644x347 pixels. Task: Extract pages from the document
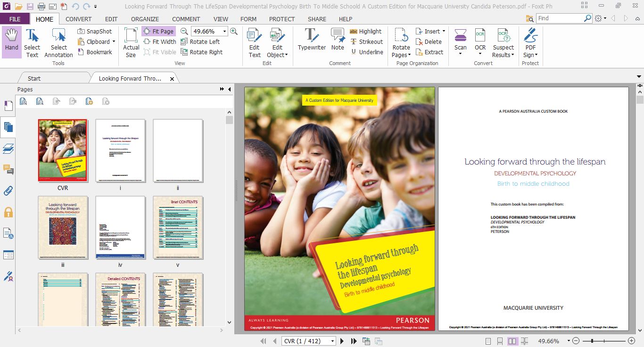429,52
